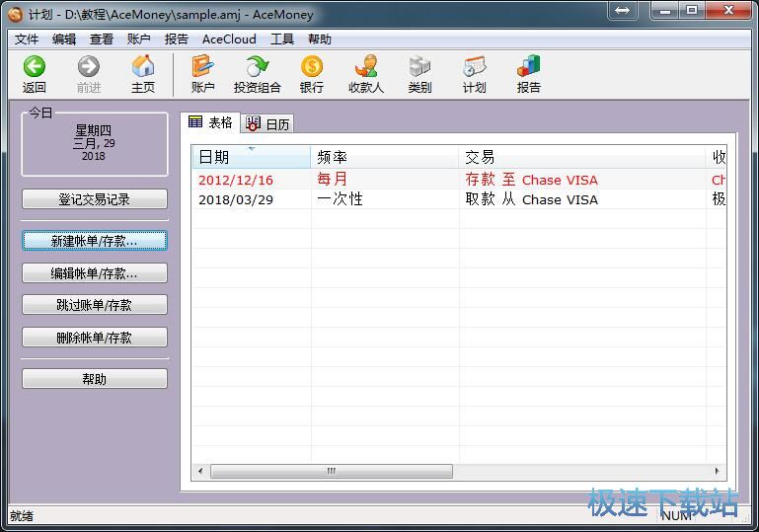This screenshot has height=532, width=759.
Task: Select the 2018/03/29 date cell
Action: 236,200
